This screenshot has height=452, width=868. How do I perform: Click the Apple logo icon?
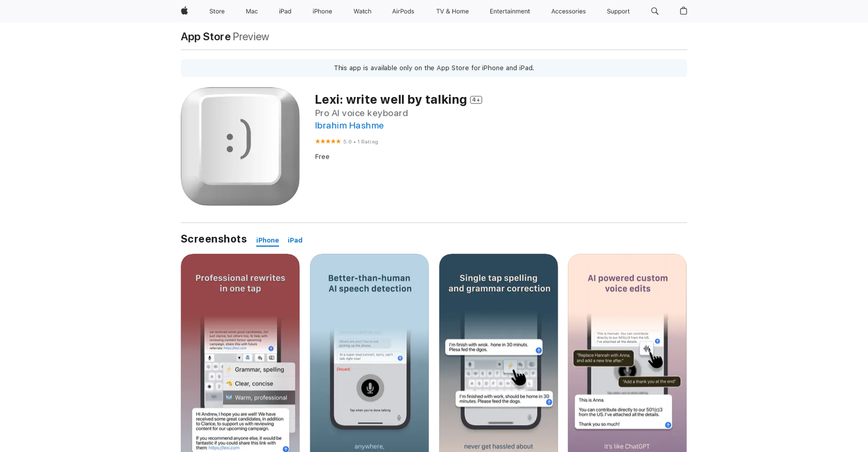tap(184, 11)
